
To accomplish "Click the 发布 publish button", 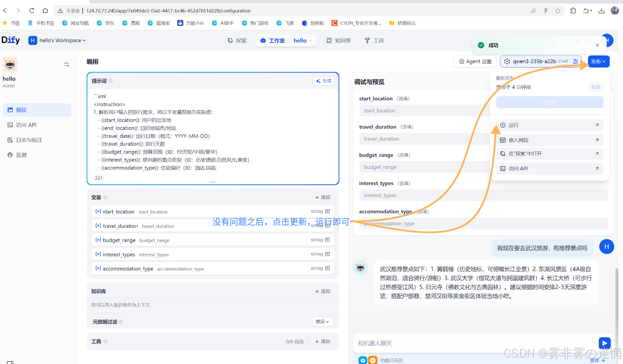I will 598,61.
